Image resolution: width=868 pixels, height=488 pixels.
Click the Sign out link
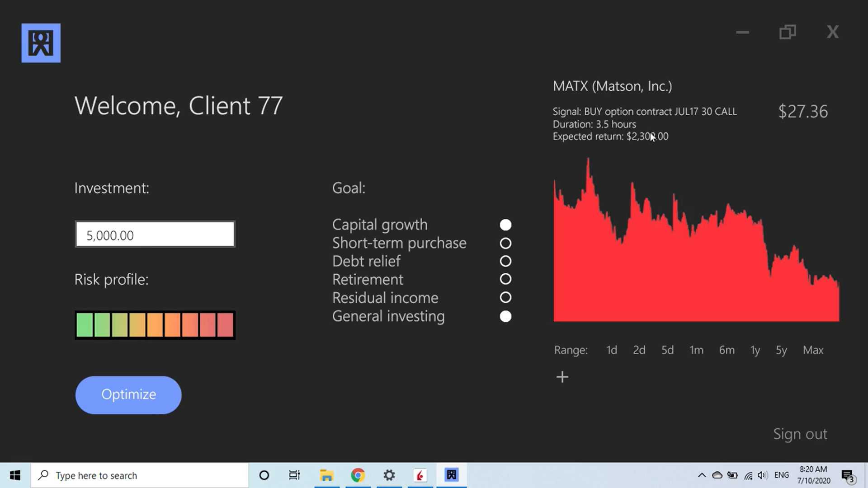800,434
